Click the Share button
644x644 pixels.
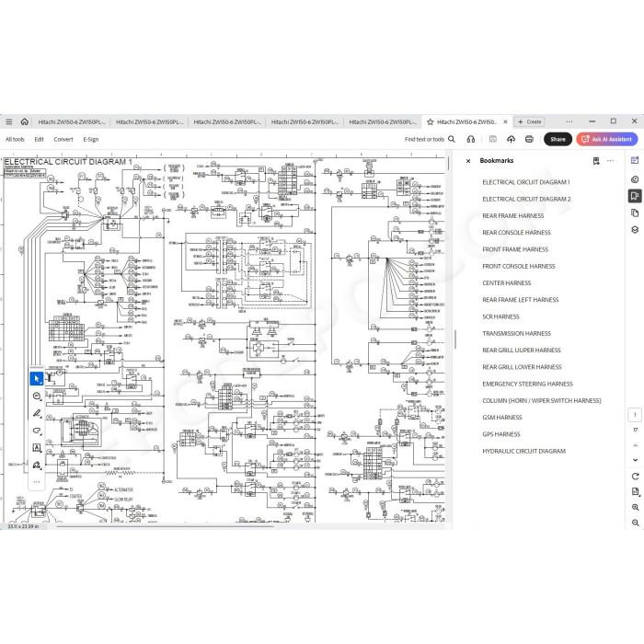558,139
